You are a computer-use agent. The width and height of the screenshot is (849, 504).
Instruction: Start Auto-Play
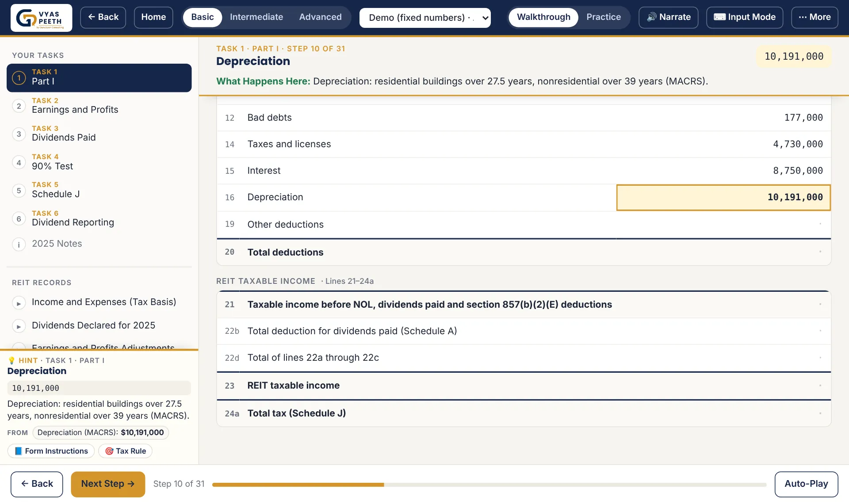click(x=806, y=484)
